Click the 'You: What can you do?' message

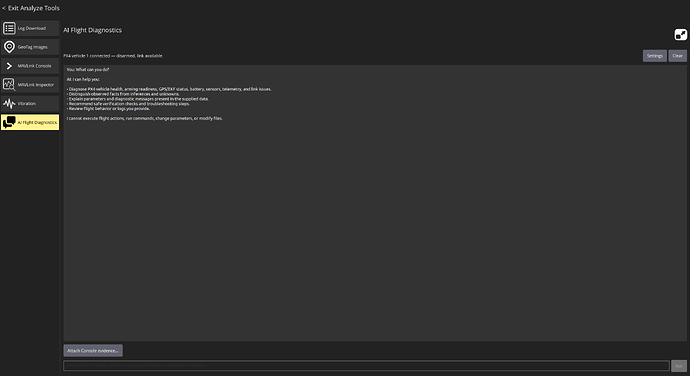88,70
